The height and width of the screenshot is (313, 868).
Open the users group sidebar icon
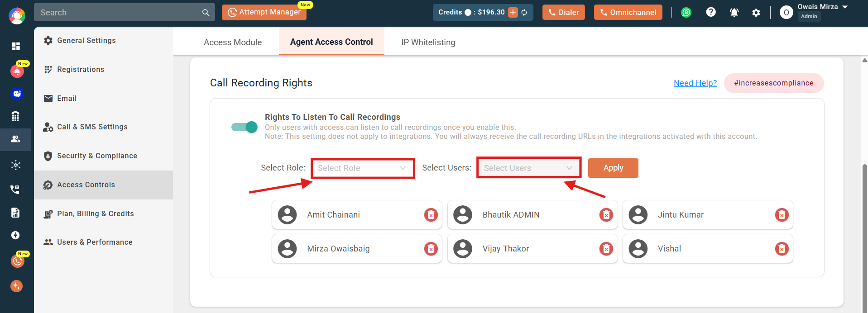coord(15,139)
